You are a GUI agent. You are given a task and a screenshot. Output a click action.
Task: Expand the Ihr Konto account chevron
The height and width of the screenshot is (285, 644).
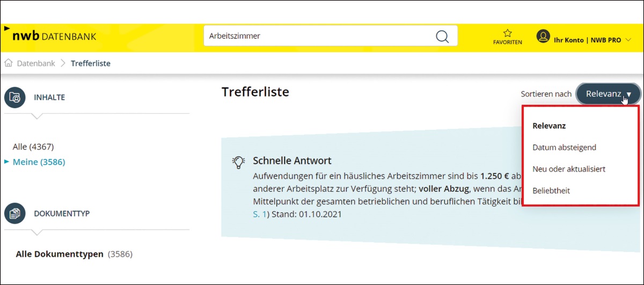(628, 40)
